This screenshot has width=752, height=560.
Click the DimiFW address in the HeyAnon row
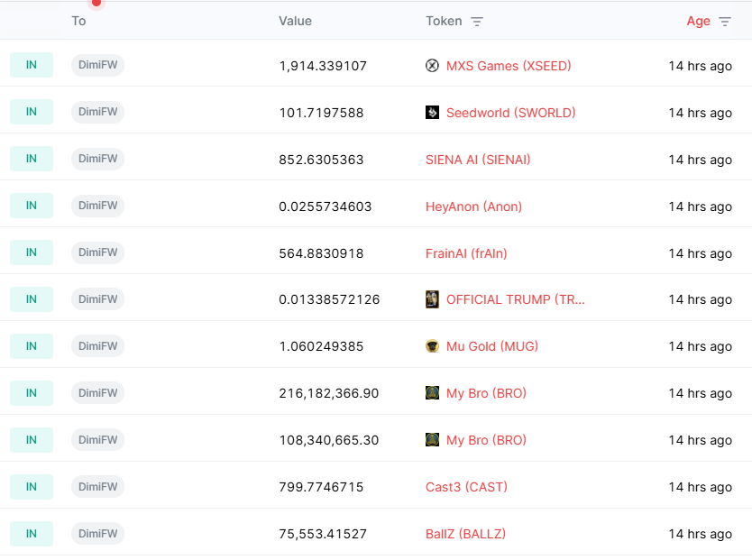click(x=98, y=206)
